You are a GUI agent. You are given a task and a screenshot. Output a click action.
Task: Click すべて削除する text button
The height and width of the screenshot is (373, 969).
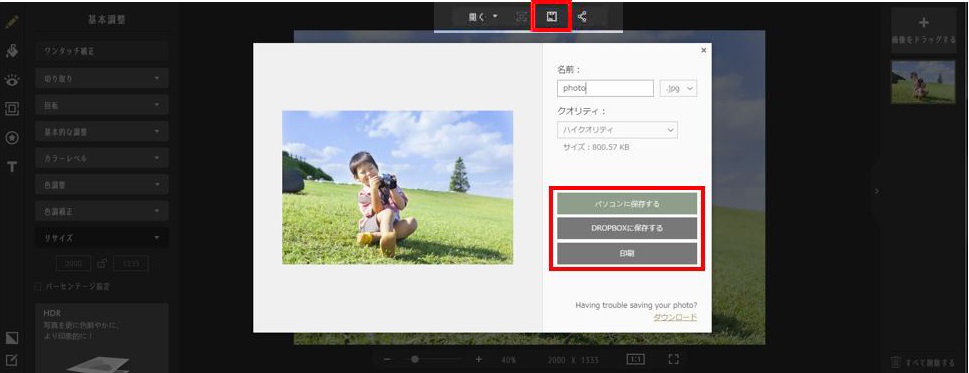pos(929,362)
